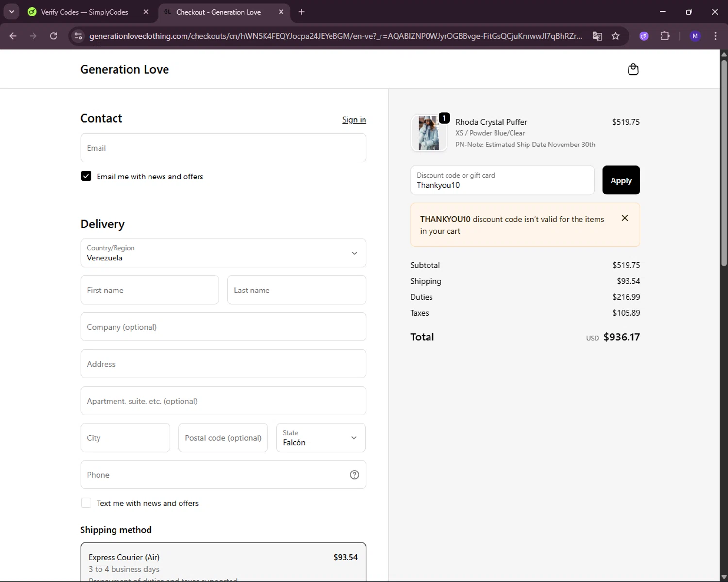Bookmark this page with star icon
This screenshot has width=728, height=582.
click(x=615, y=36)
